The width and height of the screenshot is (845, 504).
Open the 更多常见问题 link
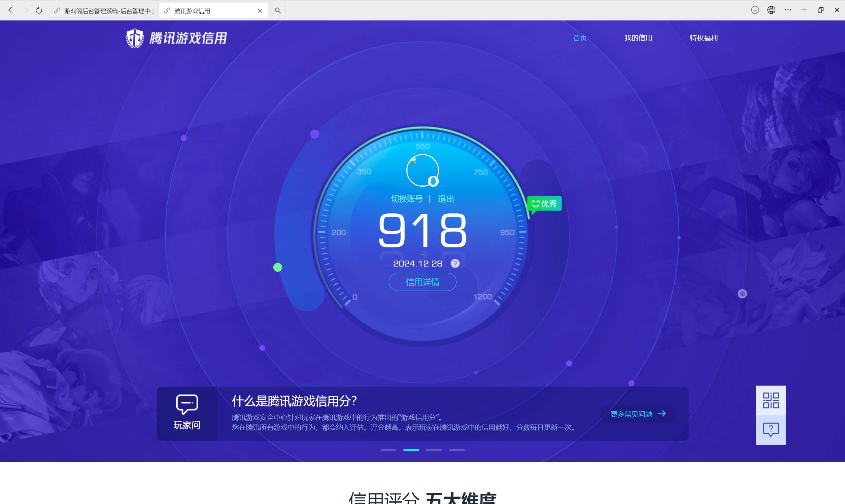631,414
